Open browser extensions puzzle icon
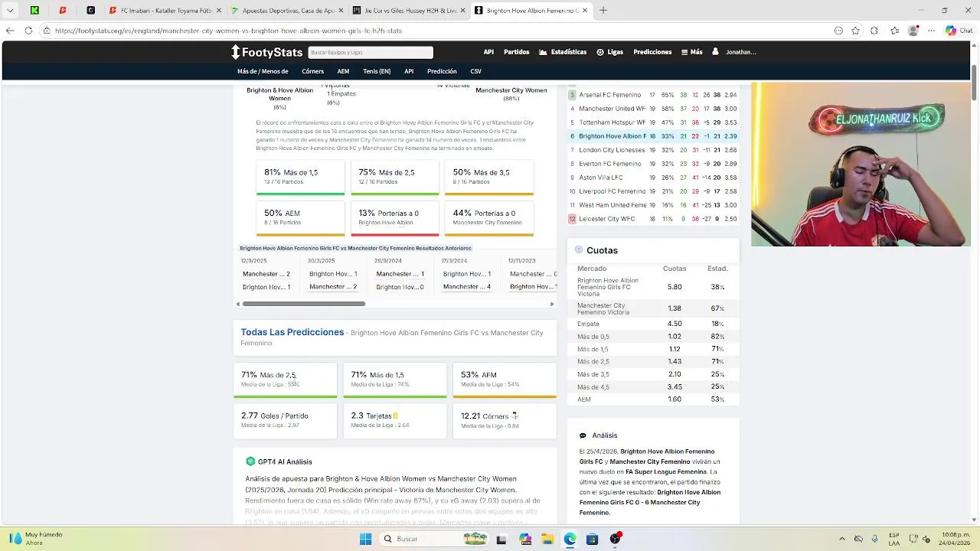 [874, 31]
